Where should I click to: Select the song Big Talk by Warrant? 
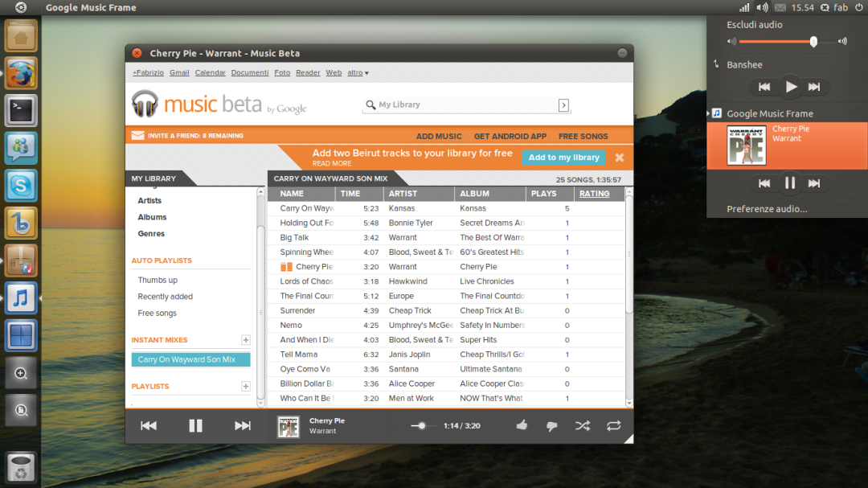pyautogui.click(x=446, y=238)
